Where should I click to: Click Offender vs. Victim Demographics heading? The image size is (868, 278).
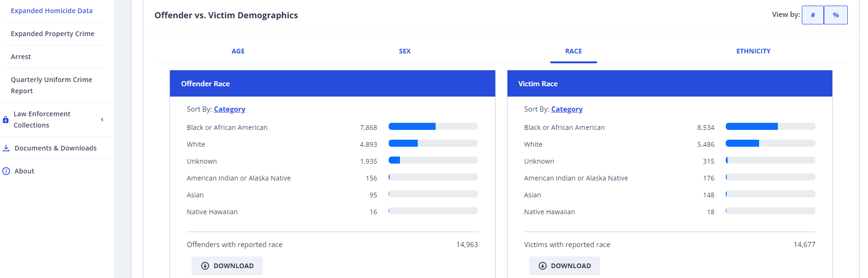[226, 15]
